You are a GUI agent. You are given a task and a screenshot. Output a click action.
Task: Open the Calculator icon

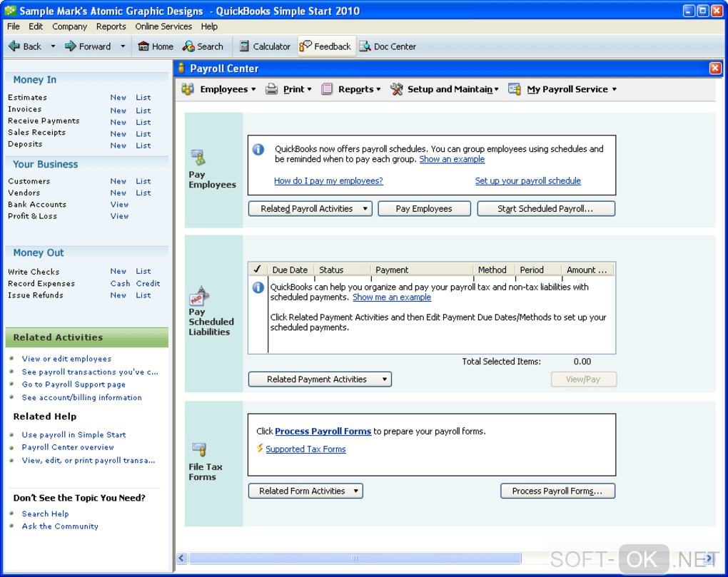[x=244, y=46]
